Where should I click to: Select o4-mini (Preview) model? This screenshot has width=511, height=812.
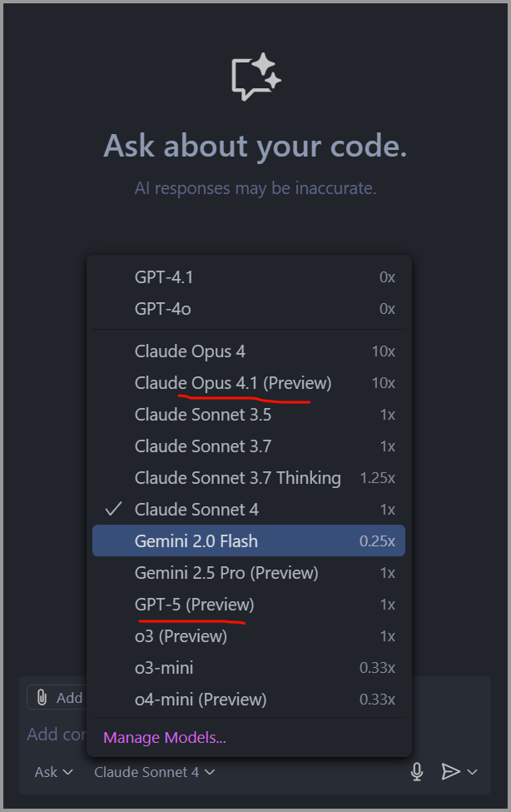pyautogui.click(x=201, y=700)
